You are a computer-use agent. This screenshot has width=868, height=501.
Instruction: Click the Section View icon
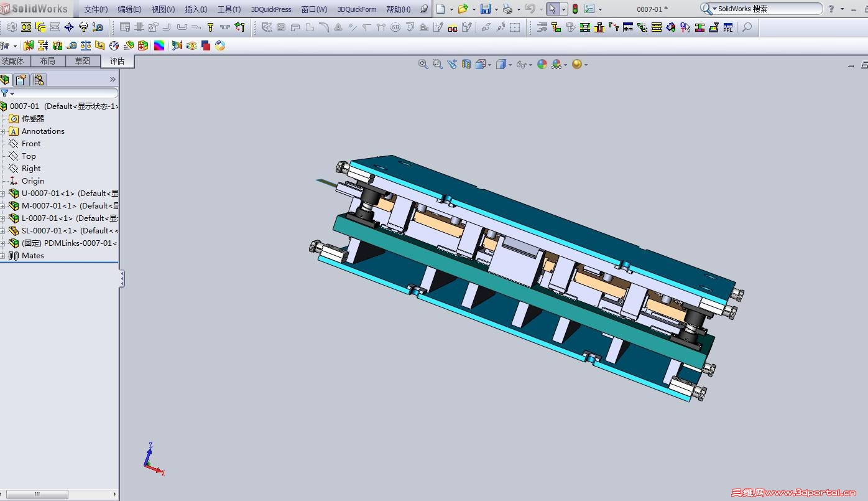click(466, 64)
